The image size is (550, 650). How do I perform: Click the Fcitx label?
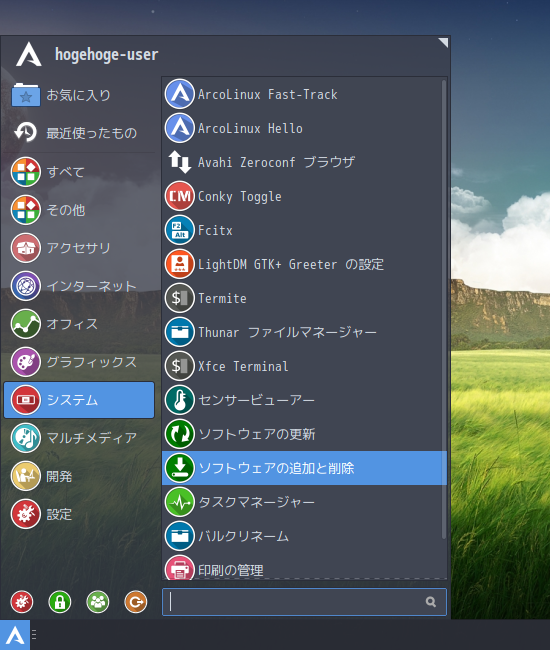pyautogui.click(x=215, y=230)
